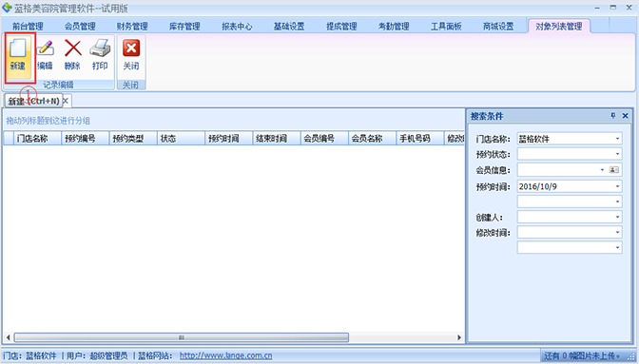Expand the 门店名称 dropdown showing 蓝格软件
This screenshot has height=364, width=639.
point(617,139)
